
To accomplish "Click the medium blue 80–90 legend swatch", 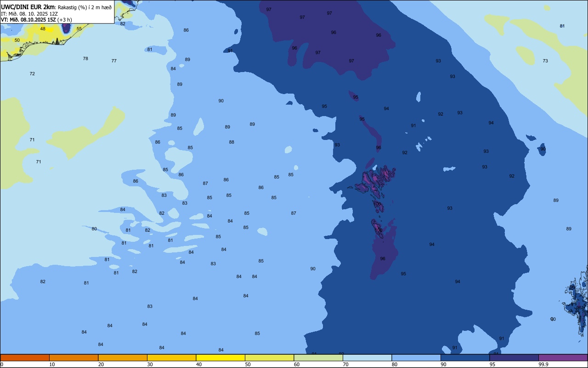I will [x=416, y=357].
